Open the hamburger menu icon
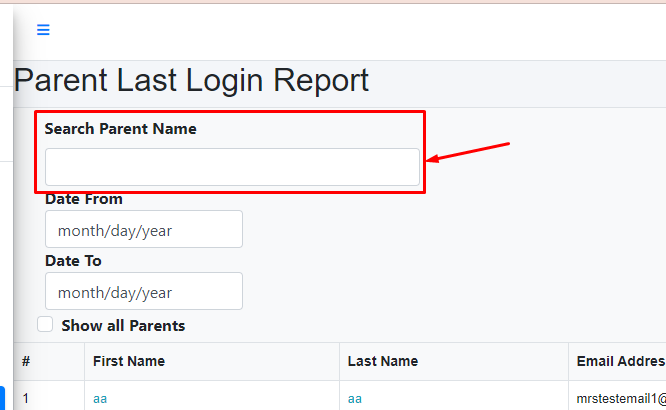The height and width of the screenshot is (410, 666). click(43, 30)
